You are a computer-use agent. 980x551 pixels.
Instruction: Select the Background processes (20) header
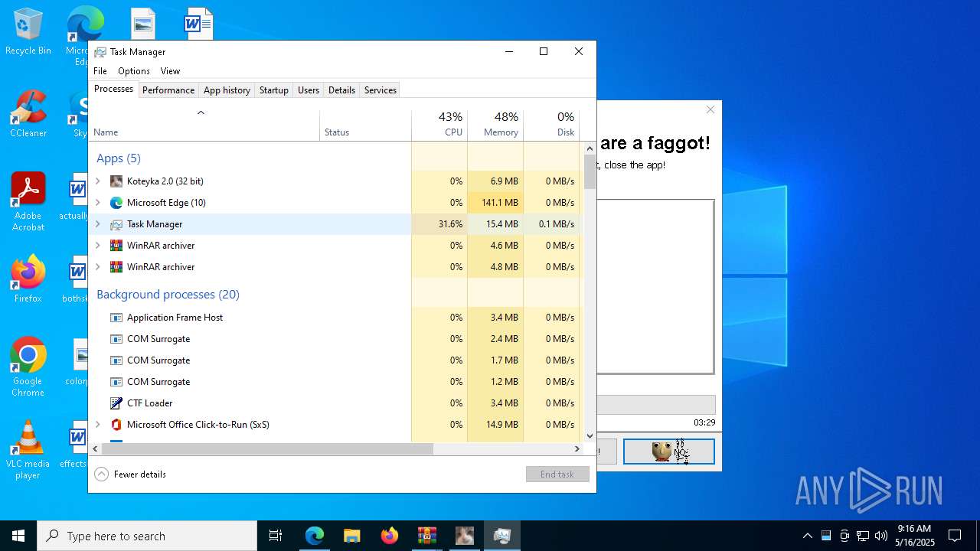[168, 295]
